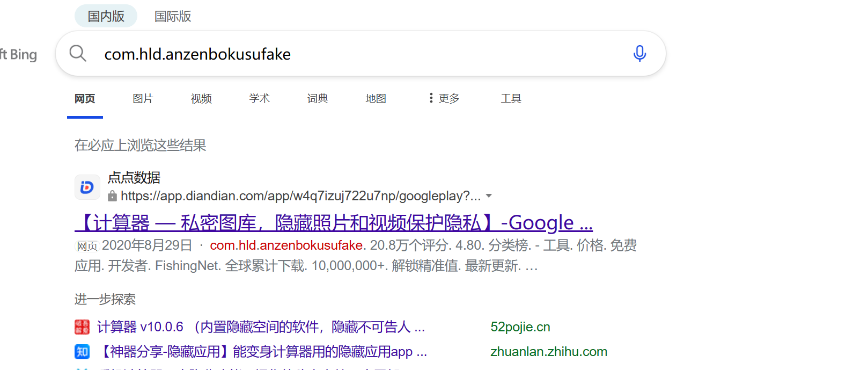Click the search box containing com.hld.anzenbokusufake
The height and width of the screenshot is (370, 868).
point(361,53)
